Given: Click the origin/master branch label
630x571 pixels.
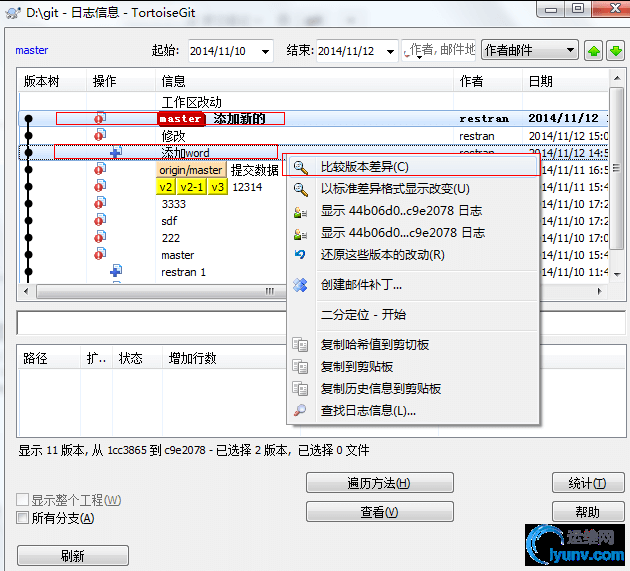Looking at the screenshot, I should tap(191, 170).
